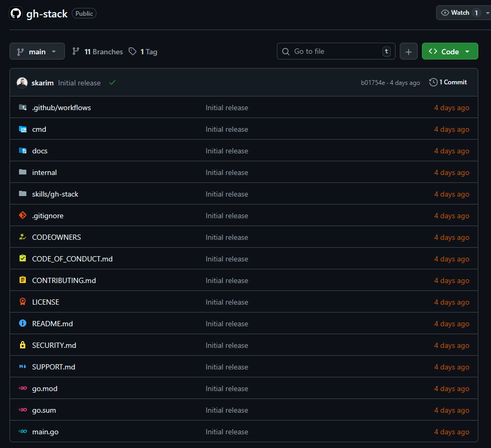Open the Initial release commit message in header
This screenshot has height=448, width=491.
click(79, 83)
